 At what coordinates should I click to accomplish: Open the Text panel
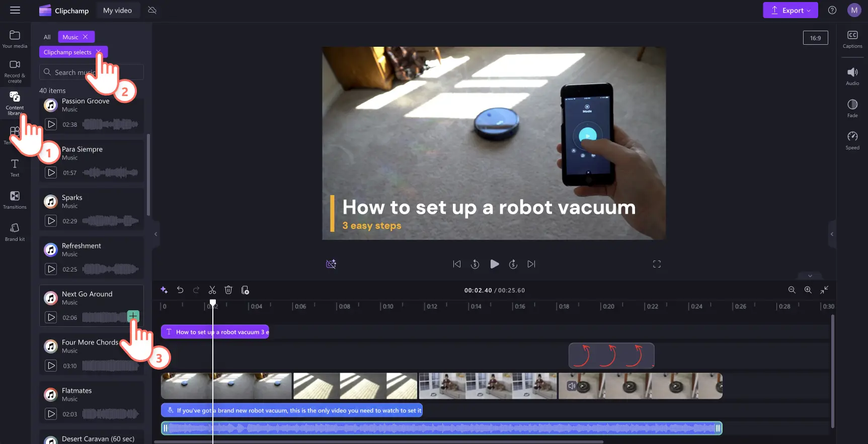[15, 168]
